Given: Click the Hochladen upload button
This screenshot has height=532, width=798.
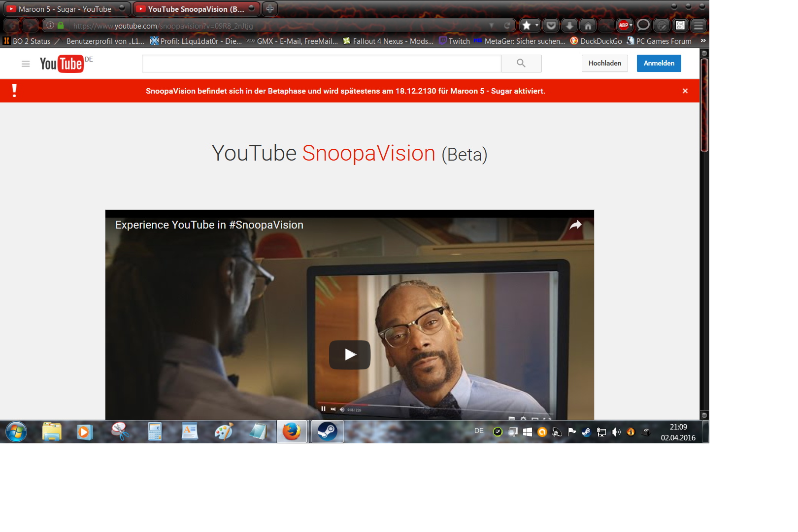Looking at the screenshot, I should pyautogui.click(x=605, y=63).
